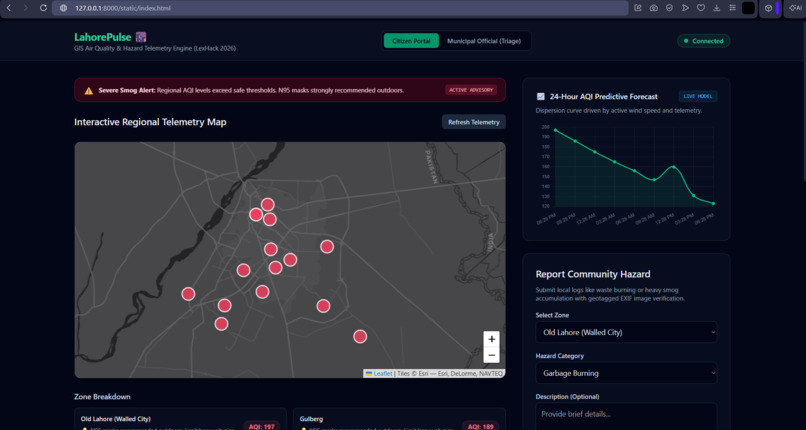The image size is (806, 430).
Task: Click the 24-Hour AQI Predictive Forecast title
Action: coord(603,96)
